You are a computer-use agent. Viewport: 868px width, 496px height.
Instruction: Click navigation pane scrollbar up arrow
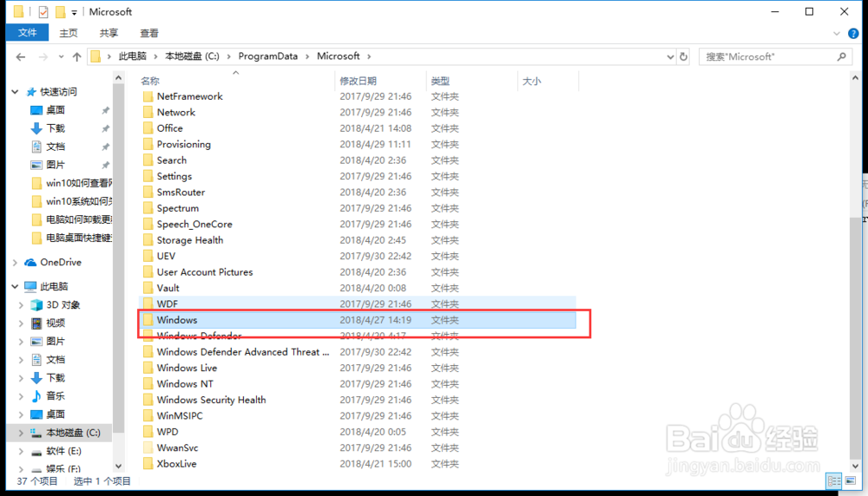tap(118, 78)
